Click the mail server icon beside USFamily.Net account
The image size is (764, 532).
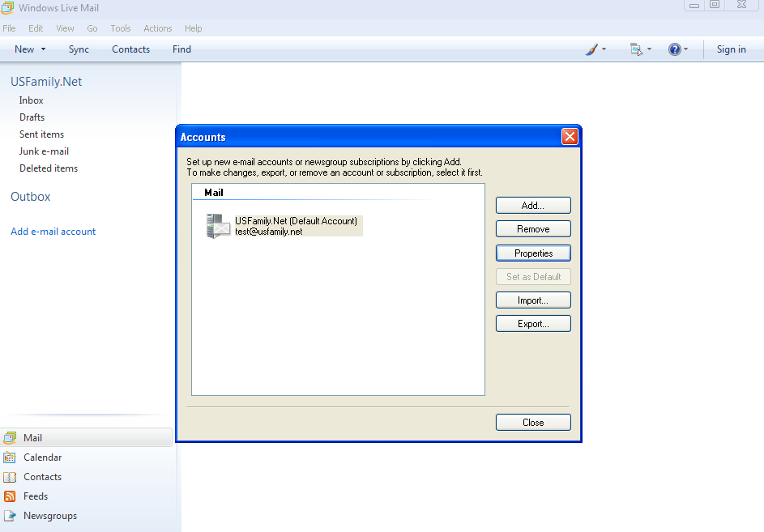coord(218,226)
